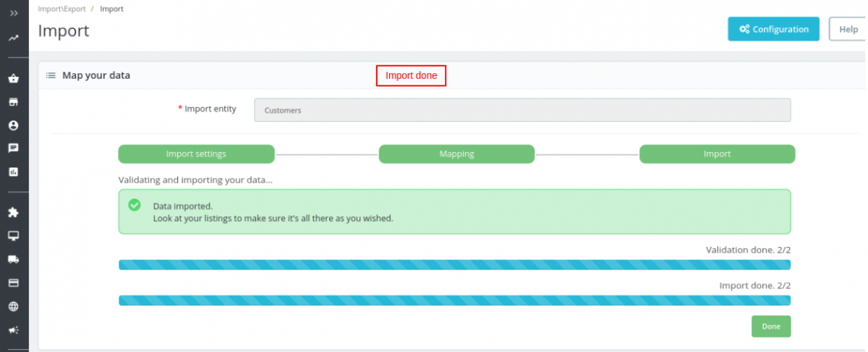The width and height of the screenshot is (868, 352).
Task: Click the Import done progress bar
Action: click(x=454, y=300)
